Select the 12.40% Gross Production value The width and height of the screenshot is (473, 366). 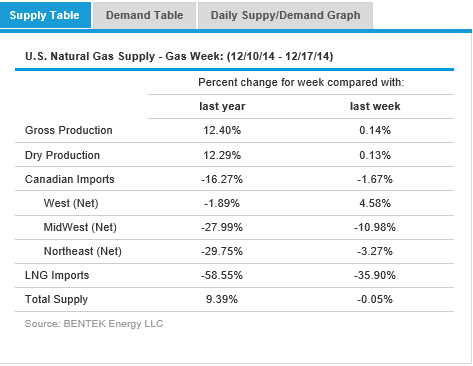[222, 130]
